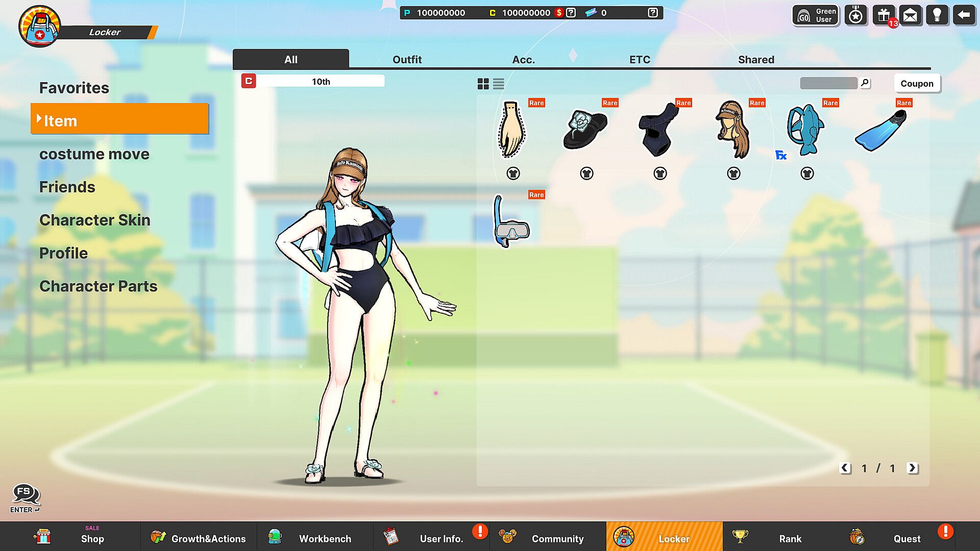Switch to grid view layout

point(483,84)
